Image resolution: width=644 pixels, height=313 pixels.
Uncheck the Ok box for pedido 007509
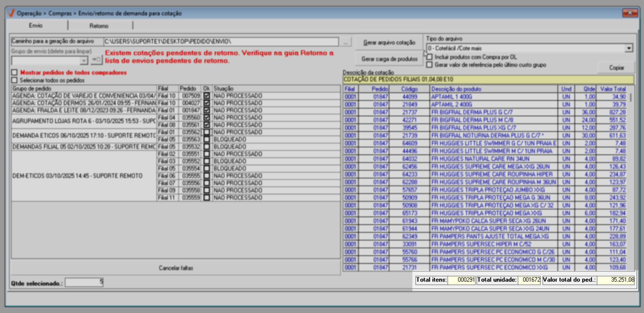(207, 96)
